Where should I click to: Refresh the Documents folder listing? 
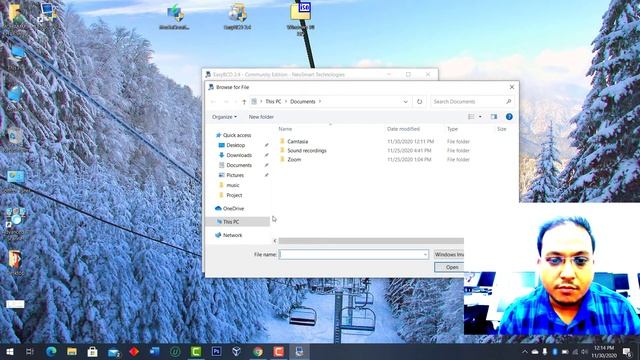click(419, 102)
